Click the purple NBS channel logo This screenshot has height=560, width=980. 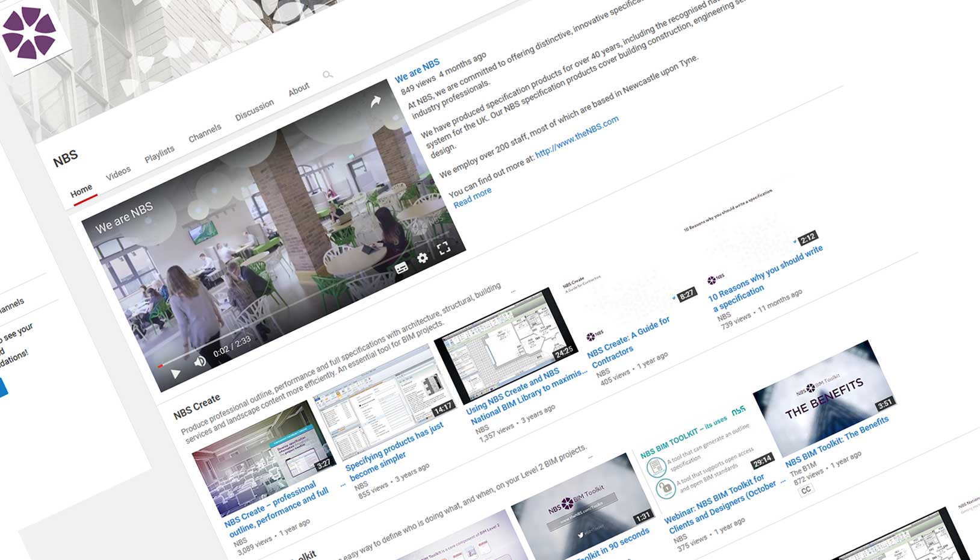click(x=28, y=32)
